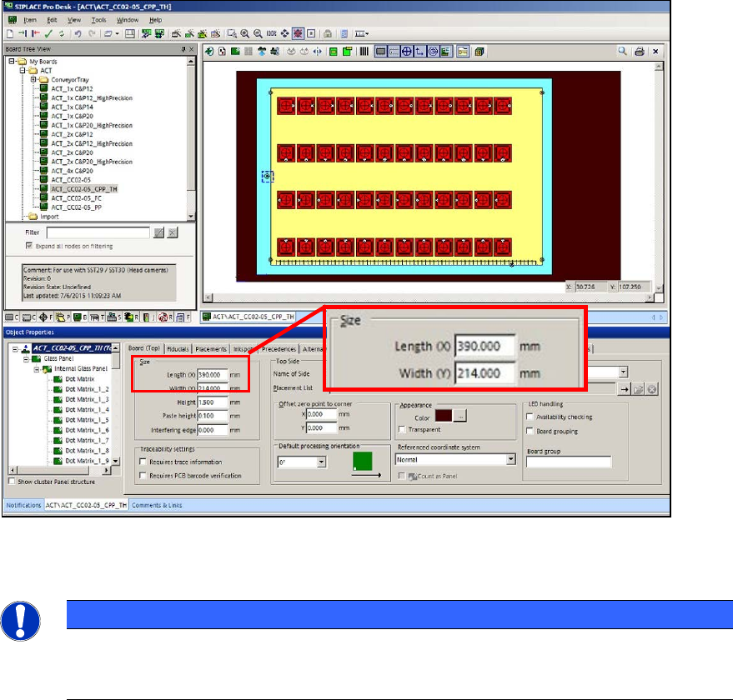The image size is (733, 700).
Task: Open the Tools menu
Action: coord(98,20)
